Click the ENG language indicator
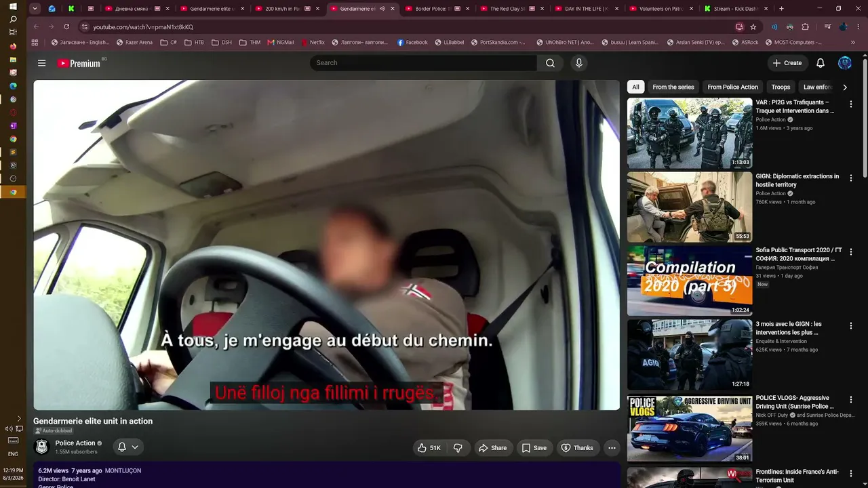 coord(13,454)
